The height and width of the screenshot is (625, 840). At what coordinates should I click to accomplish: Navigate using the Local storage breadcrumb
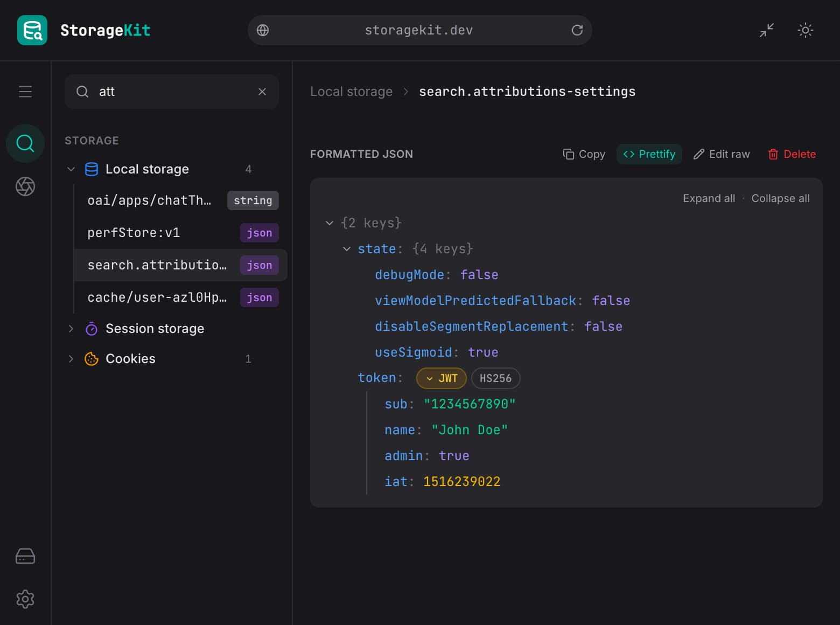(351, 91)
